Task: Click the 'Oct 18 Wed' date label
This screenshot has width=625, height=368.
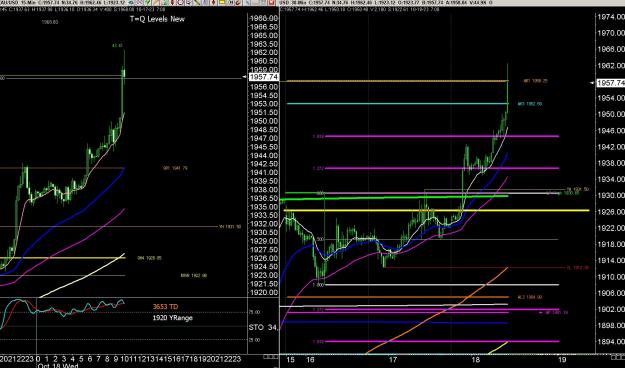Action: pos(58,365)
